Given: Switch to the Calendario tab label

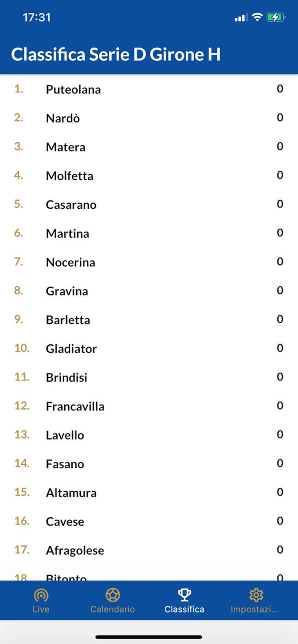Looking at the screenshot, I should pyautogui.click(x=113, y=609).
